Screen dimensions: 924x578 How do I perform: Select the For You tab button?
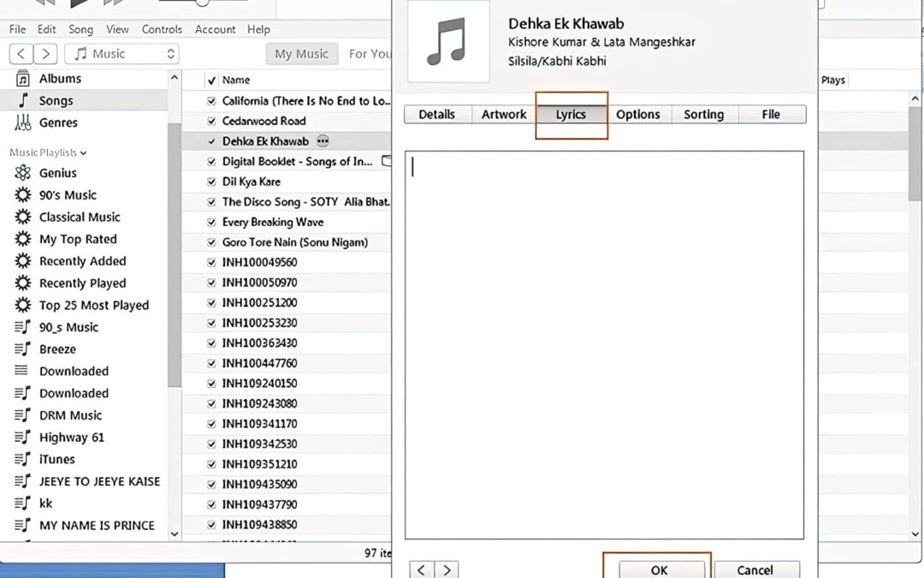pos(370,54)
